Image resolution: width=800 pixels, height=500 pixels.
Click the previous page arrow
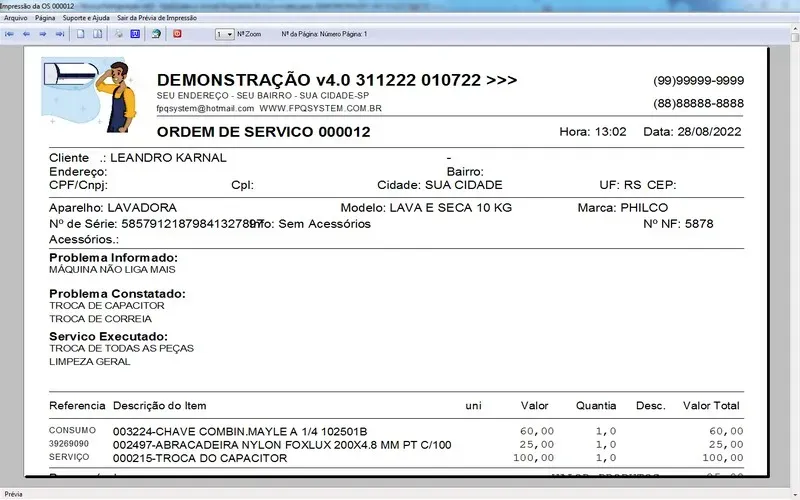coord(26,34)
